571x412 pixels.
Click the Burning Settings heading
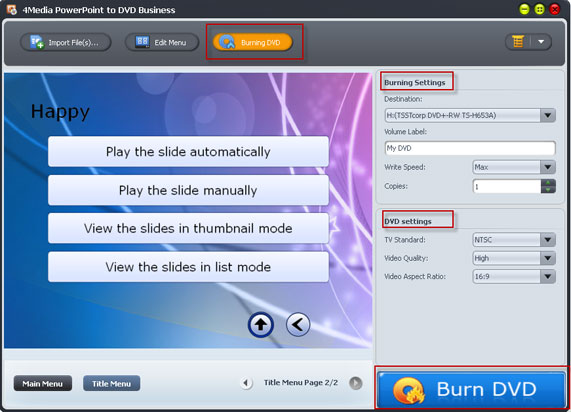click(x=415, y=82)
